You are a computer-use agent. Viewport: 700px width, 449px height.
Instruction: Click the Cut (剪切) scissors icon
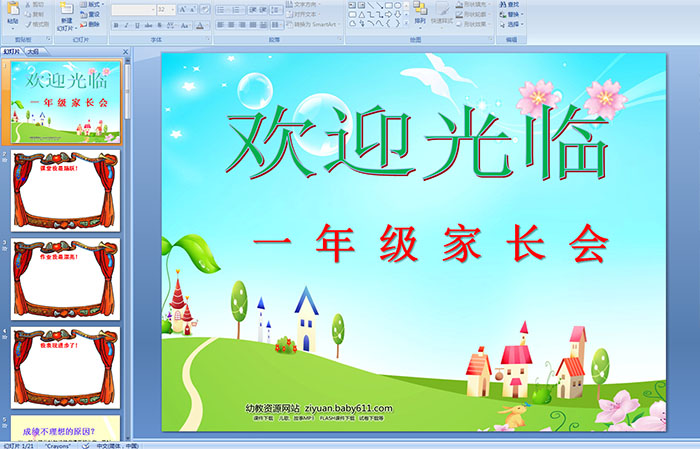28,4
